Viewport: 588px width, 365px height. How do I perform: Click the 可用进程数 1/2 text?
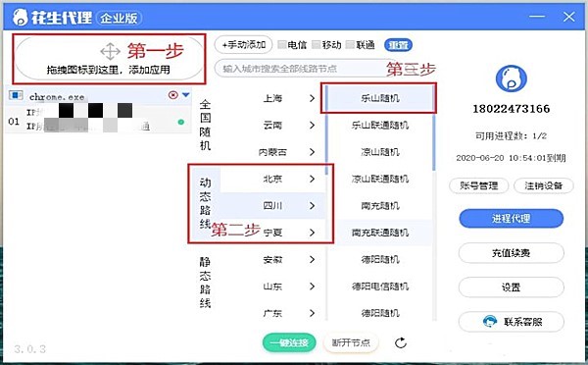pos(512,136)
